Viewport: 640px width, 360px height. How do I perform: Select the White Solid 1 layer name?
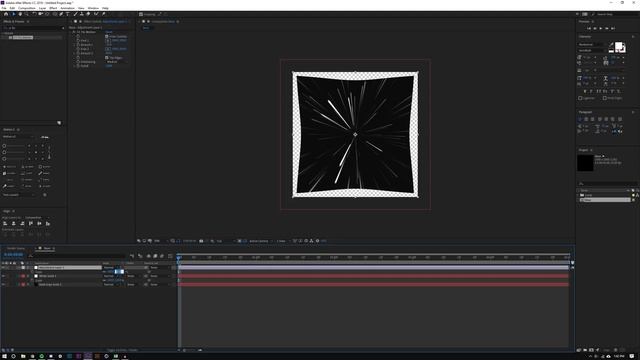coord(48,276)
